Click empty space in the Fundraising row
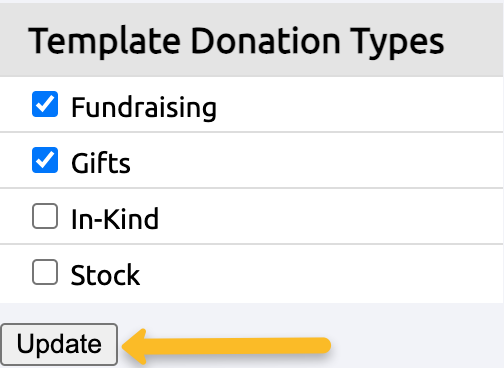 360,105
